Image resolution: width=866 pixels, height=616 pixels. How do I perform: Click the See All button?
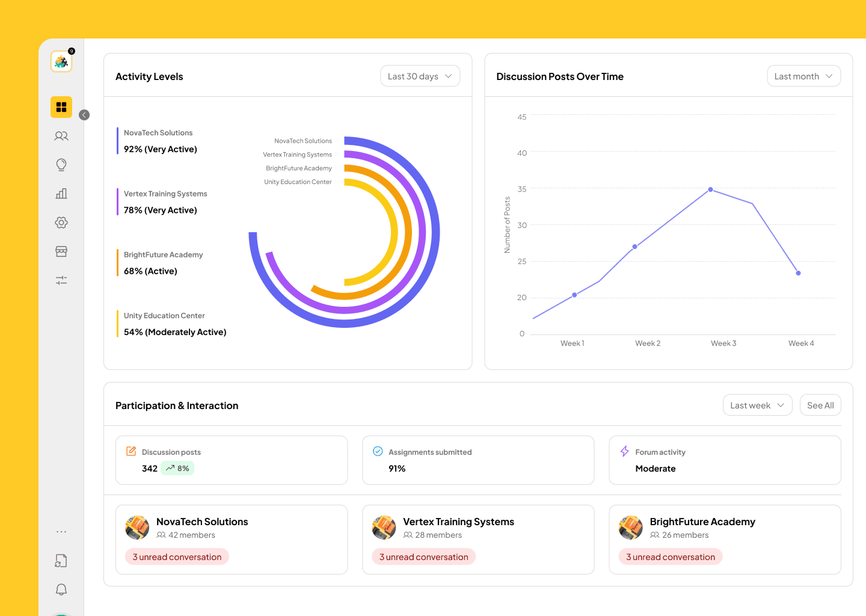[x=820, y=405]
